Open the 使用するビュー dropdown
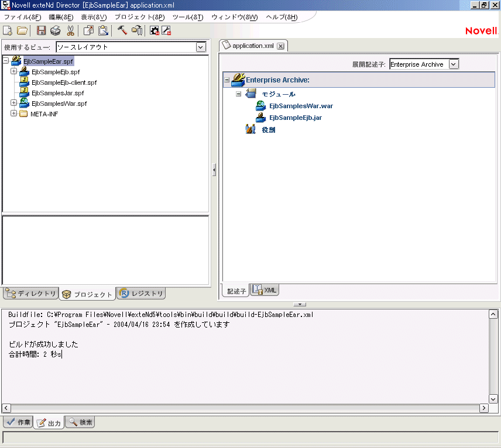The width and height of the screenshot is (501, 448). 201,47
